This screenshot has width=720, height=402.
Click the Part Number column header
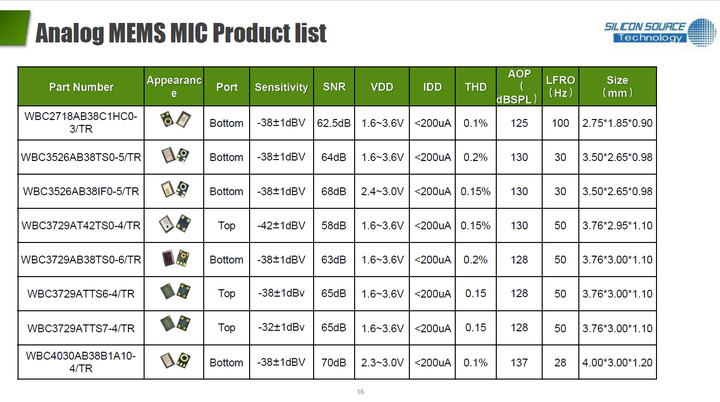point(81,87)
